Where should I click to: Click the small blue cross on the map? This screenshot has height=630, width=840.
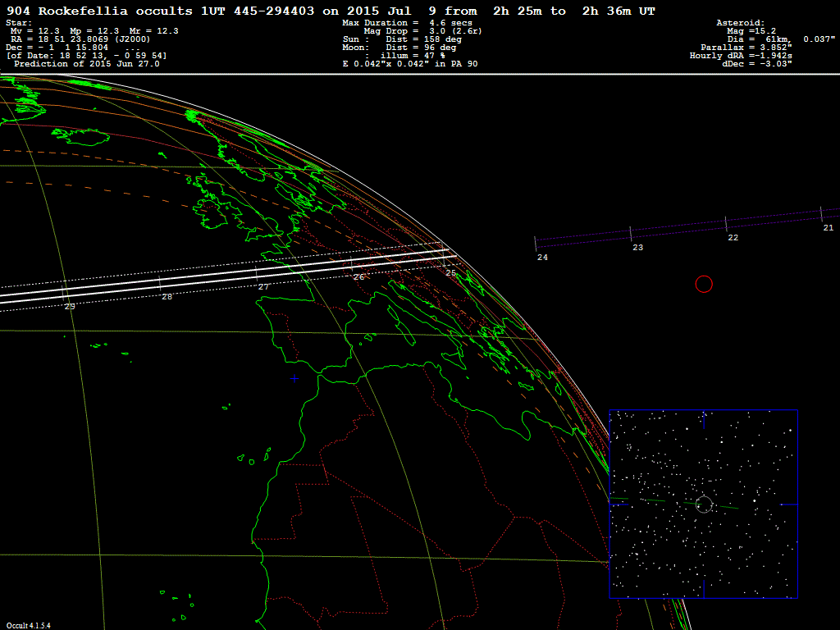[x=294, y=378]
